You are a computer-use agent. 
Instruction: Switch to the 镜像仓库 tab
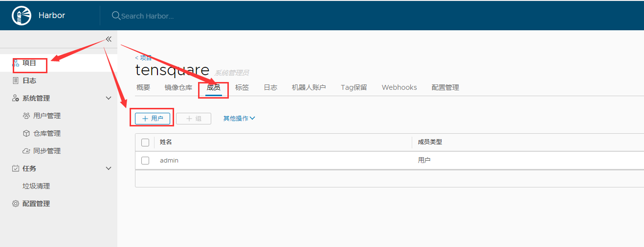coord(178,87)
